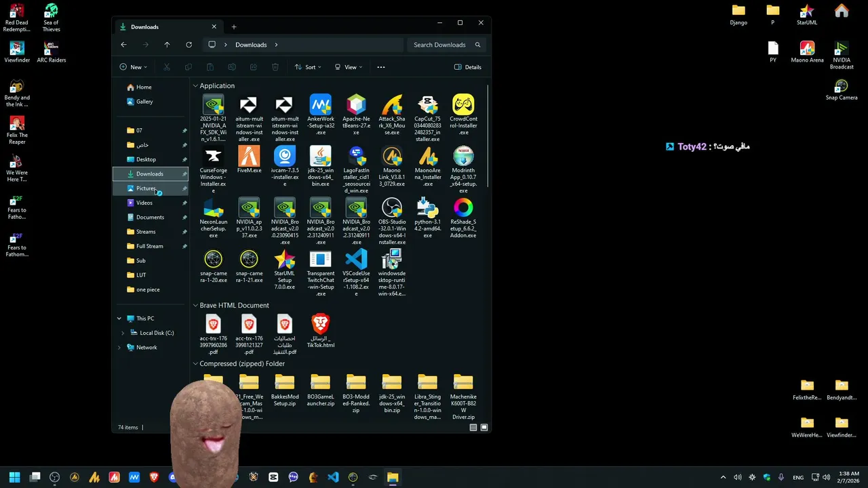Select python-3.14.2-amd64.exe
This screenshot has height=488, width=868.
[427, 218]
